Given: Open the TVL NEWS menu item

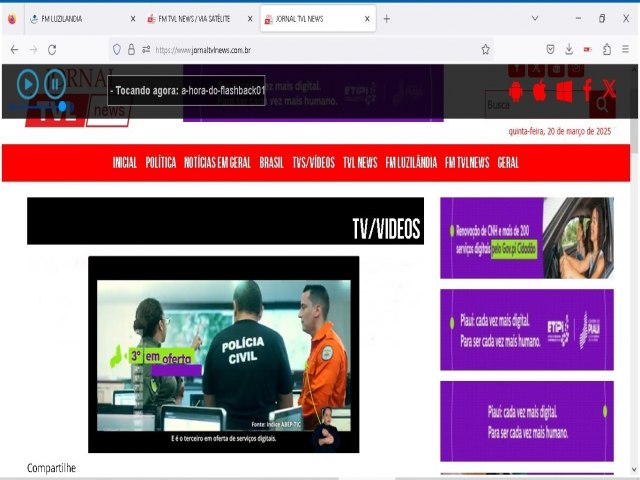Looking at the screenshot, I should pyautogui.click(x=360, y=163).
